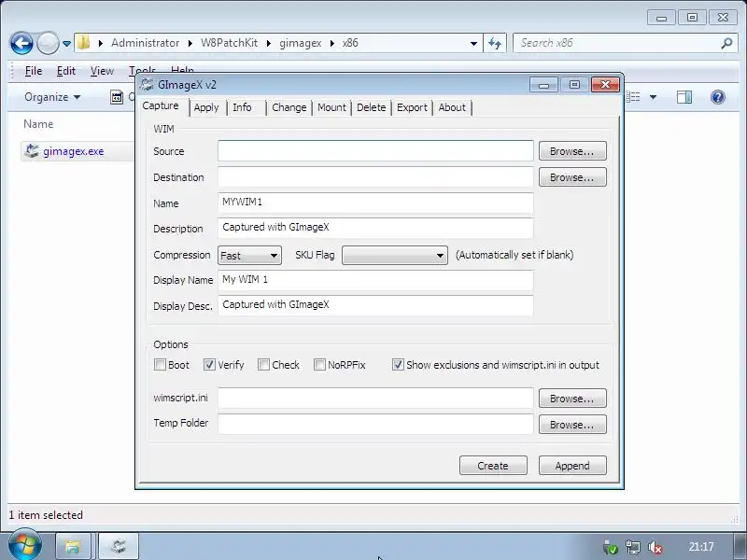Open the Explorer File menu
This screenshot has width=747, height=560.
34,71
